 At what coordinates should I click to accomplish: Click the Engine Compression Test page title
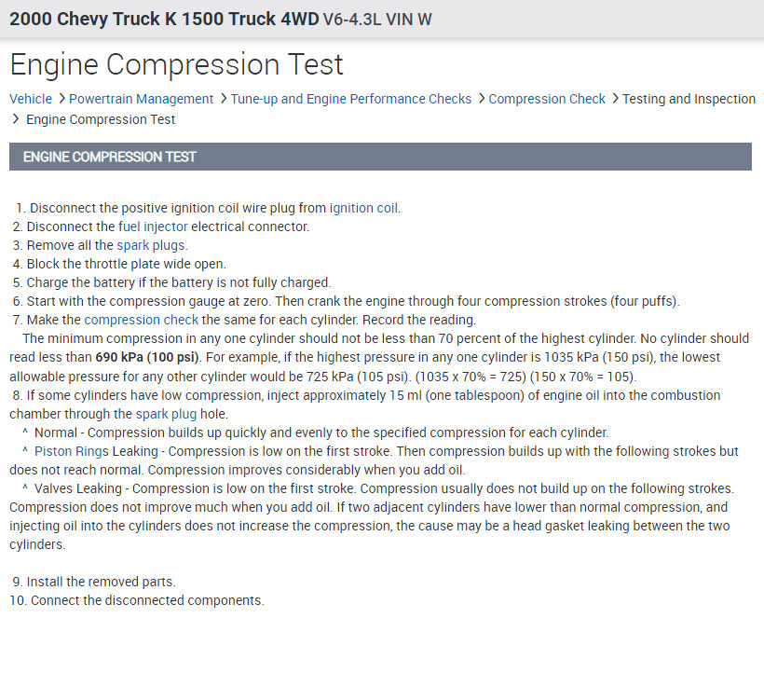click(x=176, y=64)
